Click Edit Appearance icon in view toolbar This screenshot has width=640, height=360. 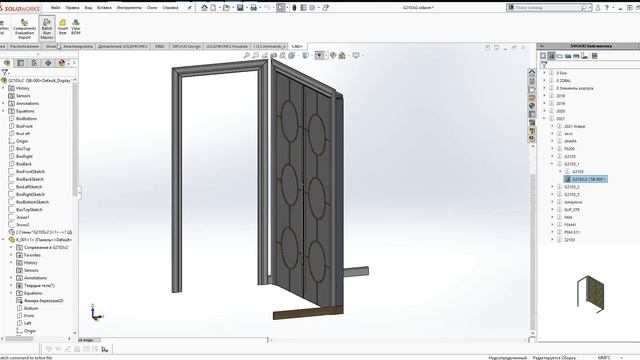click(333, 55)
